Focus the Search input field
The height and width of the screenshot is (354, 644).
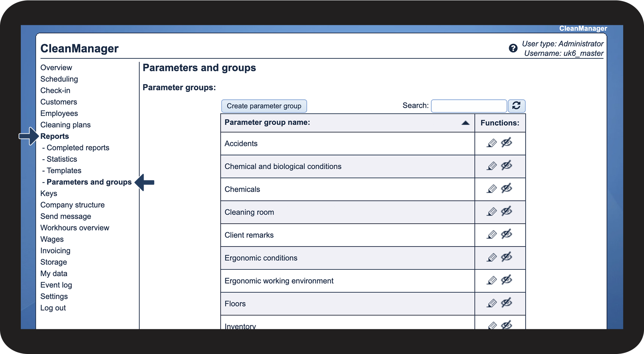pyautogui.click(x=469, y=106)
